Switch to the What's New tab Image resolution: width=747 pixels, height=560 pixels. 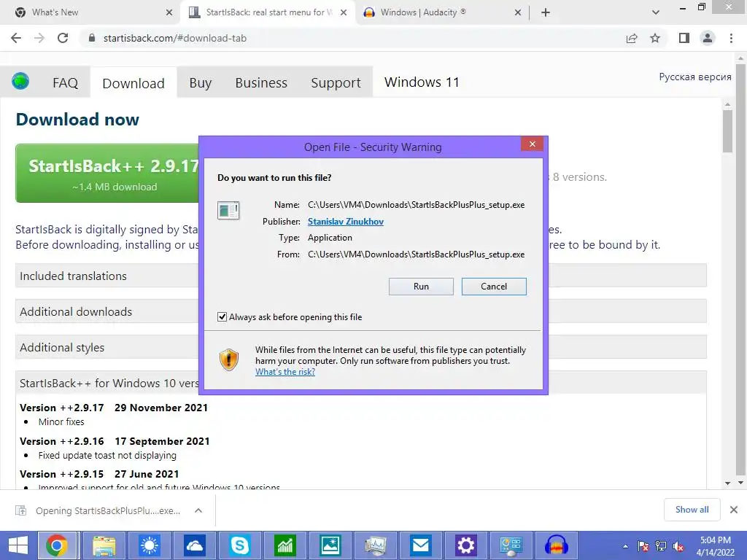pos(90,12)
